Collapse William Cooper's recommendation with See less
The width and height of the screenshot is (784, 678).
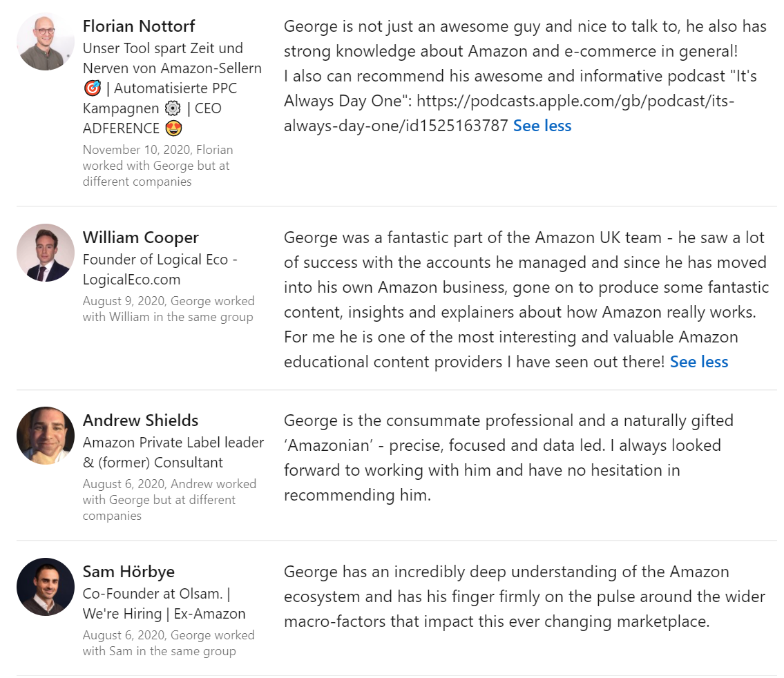699,362
